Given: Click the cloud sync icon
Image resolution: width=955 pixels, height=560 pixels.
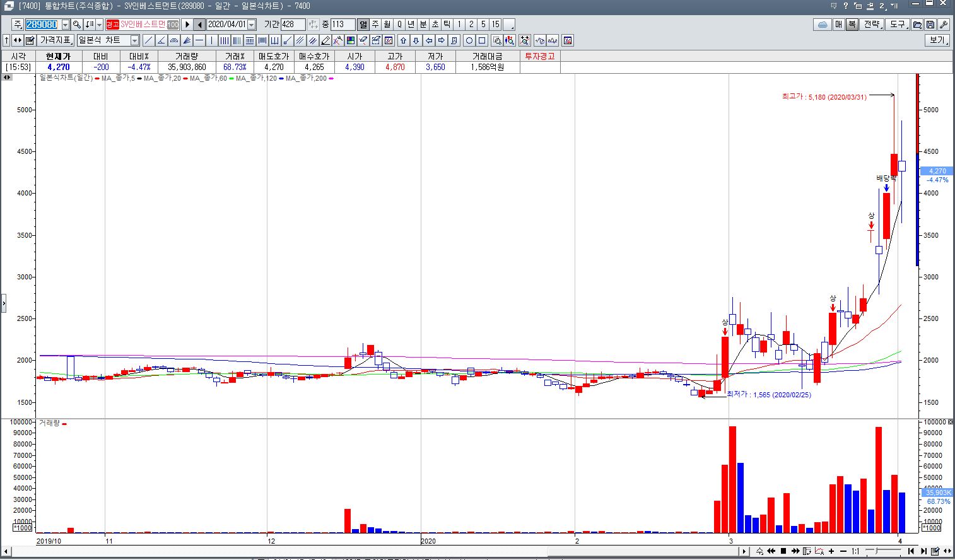Looking at the screenshot, I should [823, 25].
